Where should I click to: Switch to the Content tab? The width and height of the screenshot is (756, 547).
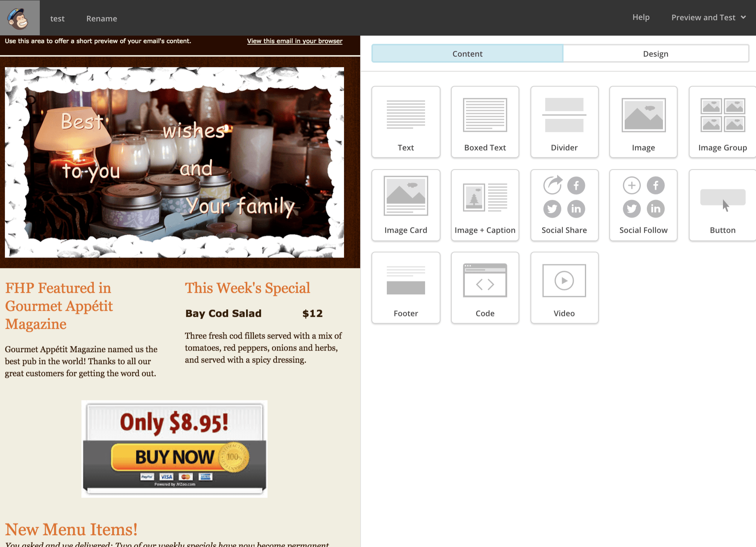(x=468, y=53)
